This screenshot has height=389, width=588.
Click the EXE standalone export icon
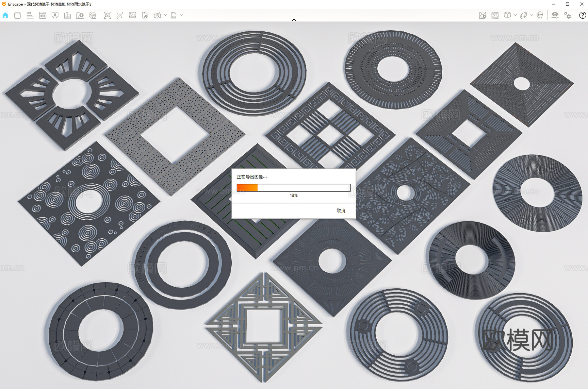[174, 15]
